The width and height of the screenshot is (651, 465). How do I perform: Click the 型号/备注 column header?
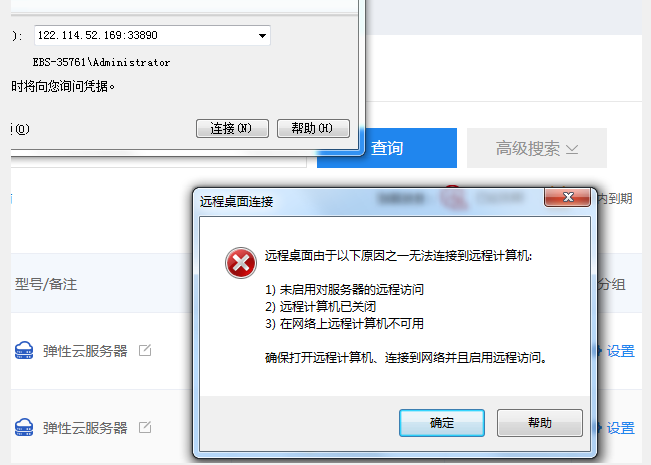click(x=46, y=284)
